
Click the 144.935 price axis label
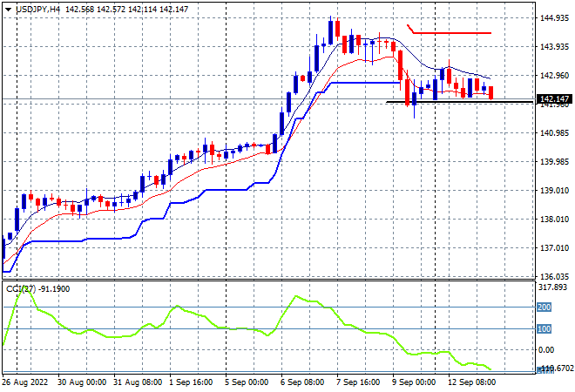[554, 18]
